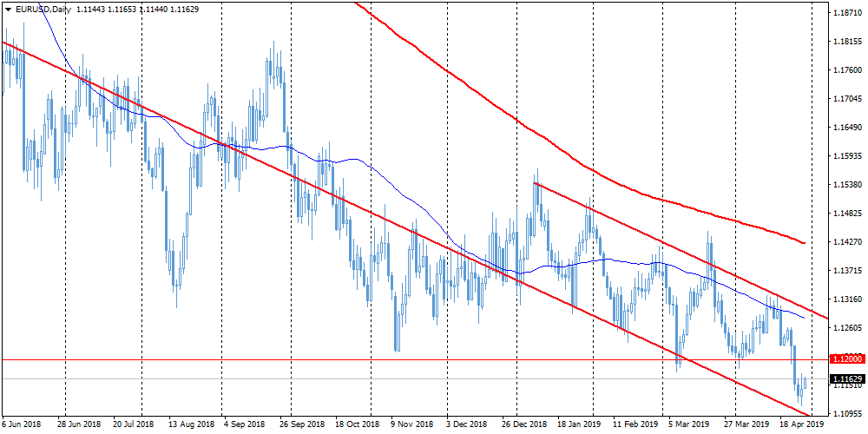Click the 1.16490 price axis label
This screenshot has height=434, width=868.
click(x=847, y=128)
